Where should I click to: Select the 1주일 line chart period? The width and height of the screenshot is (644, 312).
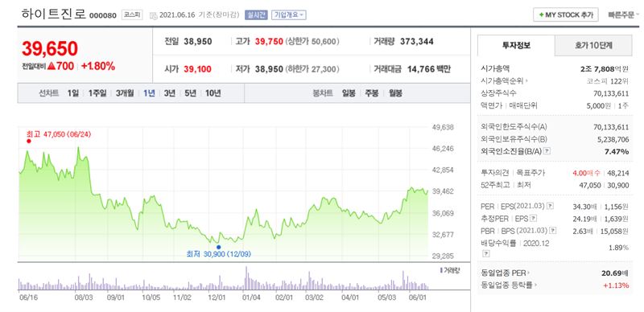tap(97, 93)
